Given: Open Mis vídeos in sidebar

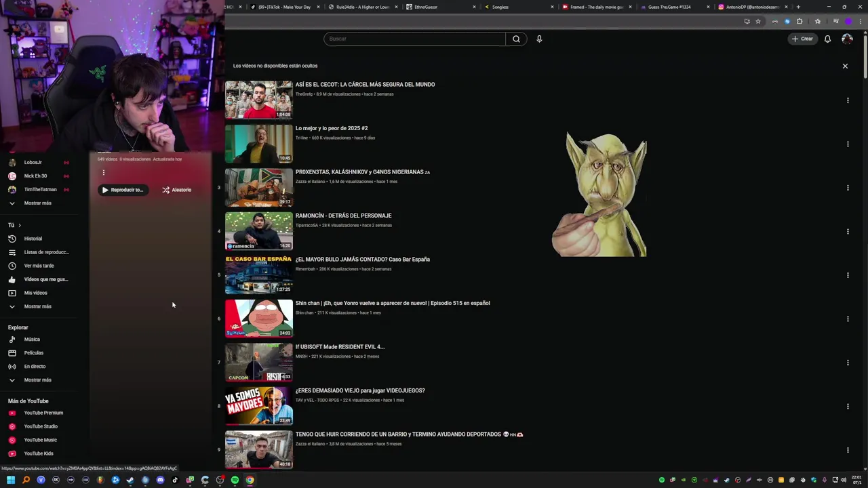Looking at the screenshot, I should [x=39, y=293].
